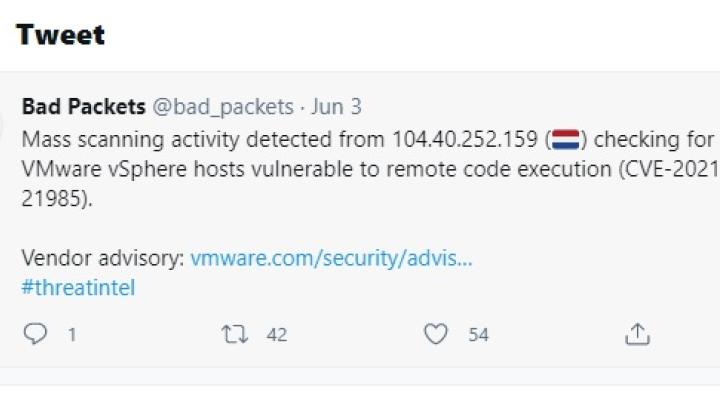This screenshot has height=405, width=720.
Task: Click the Netherlands flag emoji
Action: coord(565,140)
